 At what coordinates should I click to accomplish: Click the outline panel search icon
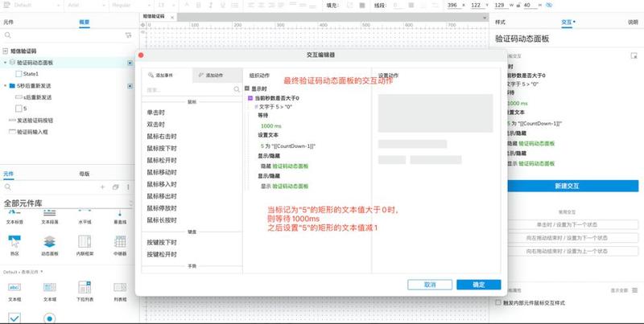point(7,35)
